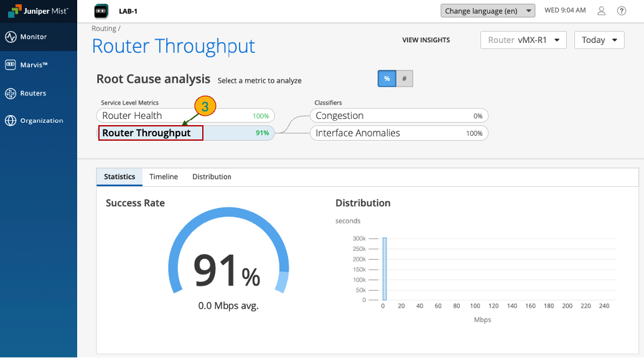Click the Congestion classifier bar
The image size is (644, 358).
tap(398, 116)
